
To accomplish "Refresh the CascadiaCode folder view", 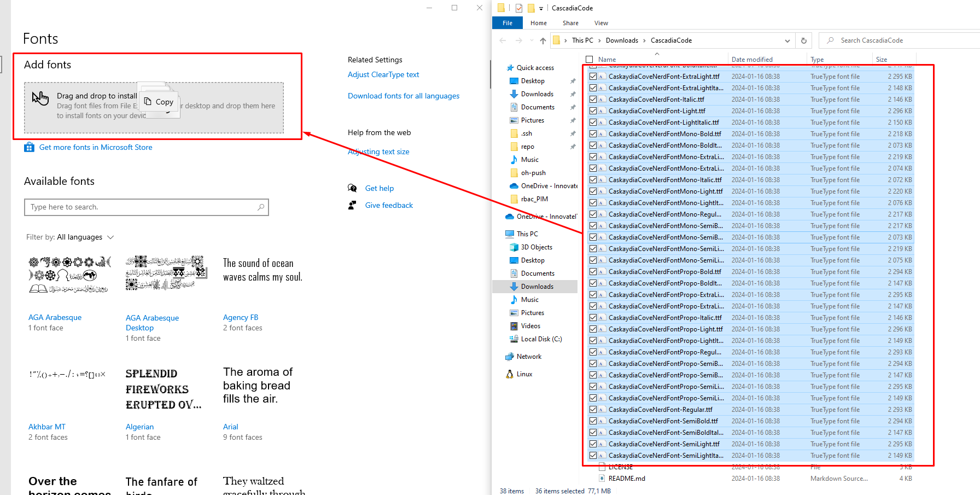I will click(803, 40).
